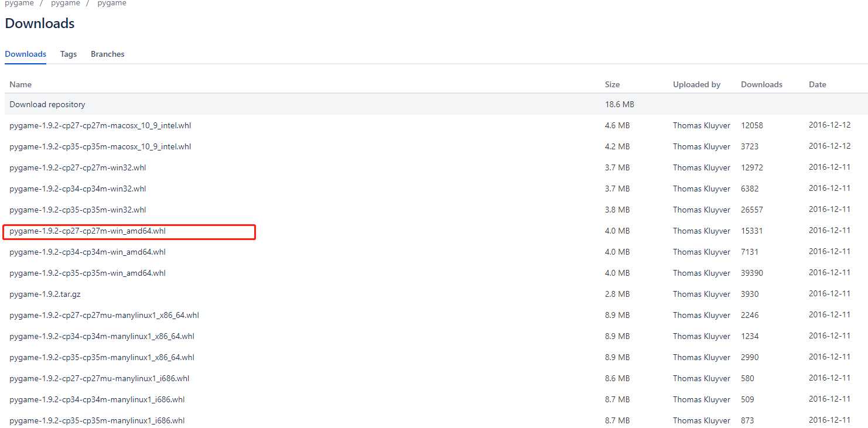Click the Date column header
868x428 pixels.
pyautogui.click(x=818, y=84)
